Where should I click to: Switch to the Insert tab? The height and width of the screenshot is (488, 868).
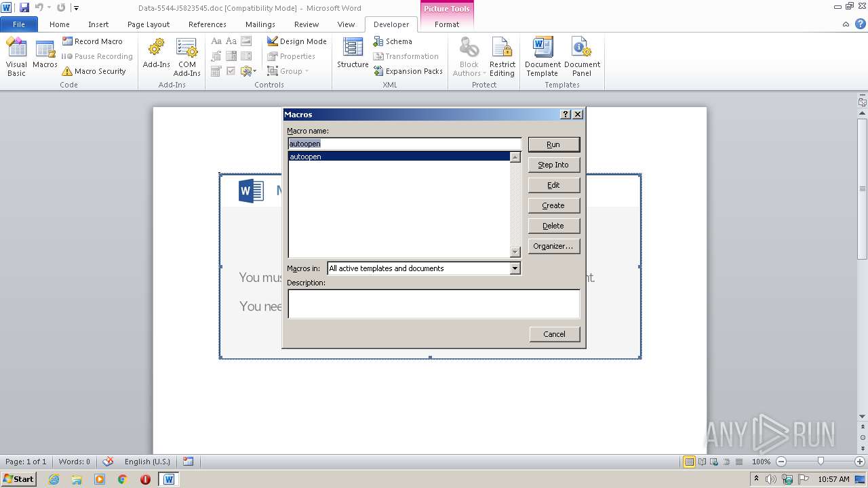coord(98,24)
